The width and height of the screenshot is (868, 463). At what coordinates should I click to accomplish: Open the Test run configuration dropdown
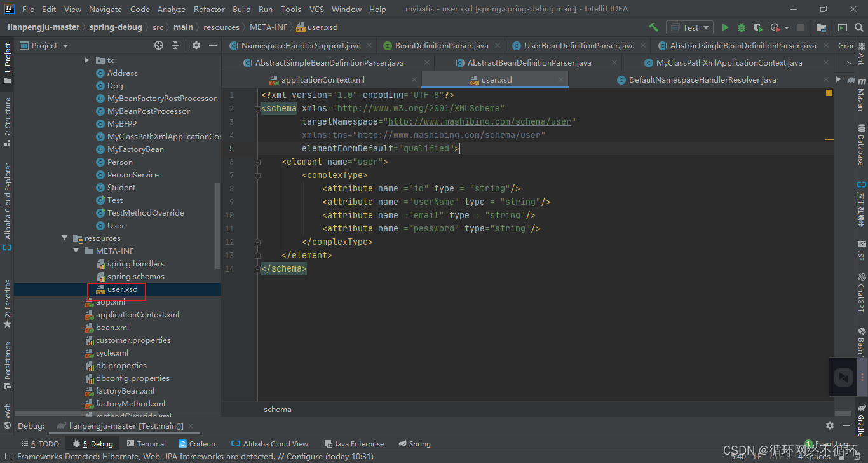[x=691, y=27]
